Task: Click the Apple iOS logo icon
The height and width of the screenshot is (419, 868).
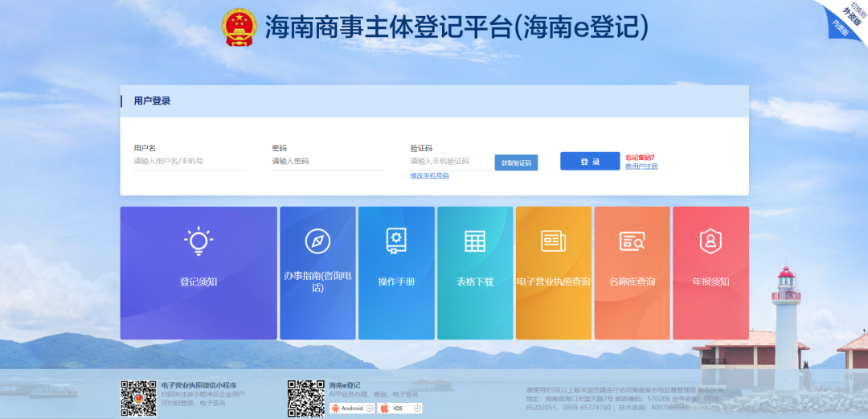Action: (384, 409)
